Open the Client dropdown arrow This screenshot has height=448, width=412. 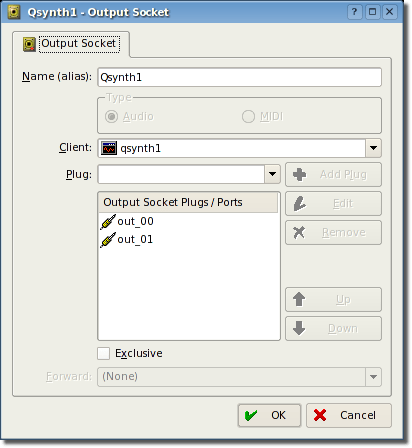tap(373, 148)
